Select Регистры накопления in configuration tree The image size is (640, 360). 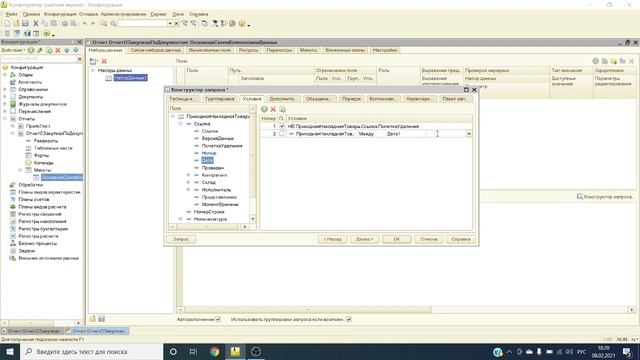coord(42,222)
